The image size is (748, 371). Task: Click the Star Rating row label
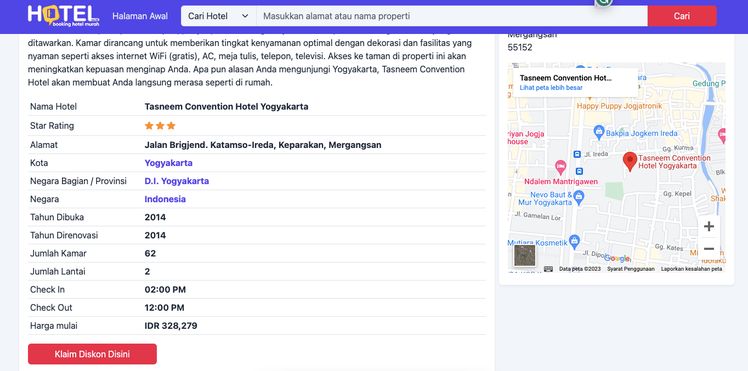(52, 126)
